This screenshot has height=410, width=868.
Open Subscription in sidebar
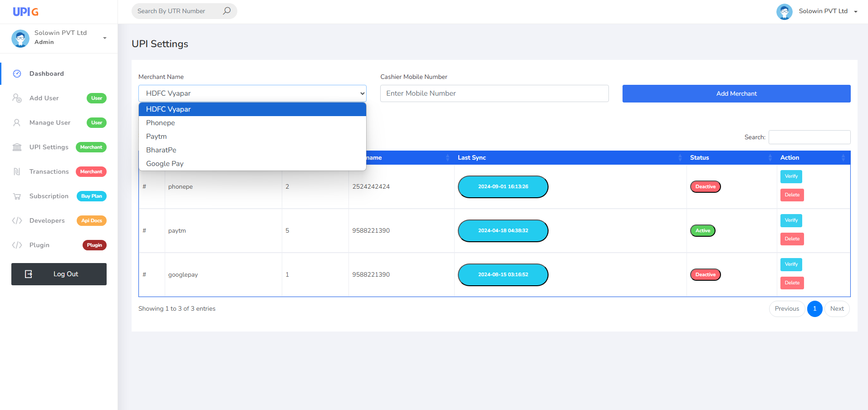tap(59, 196)
